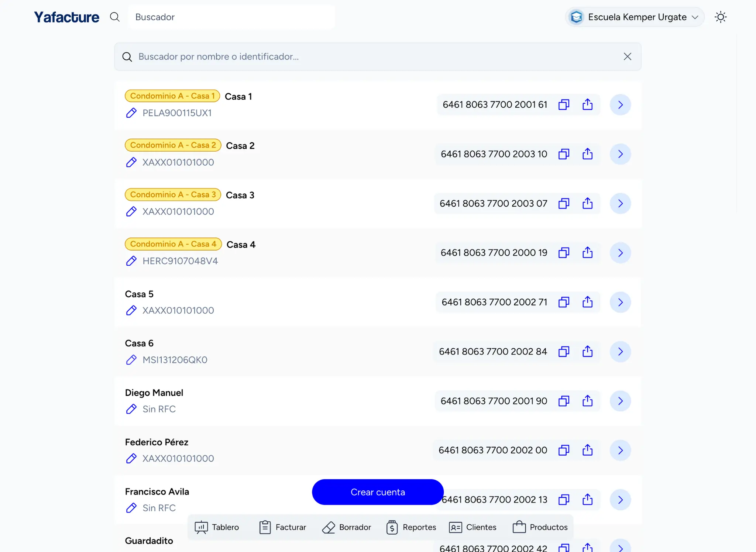The image size is (756, 552).
Task: Expand details for Francisco Avila
Action: click(x=620, y=500)
